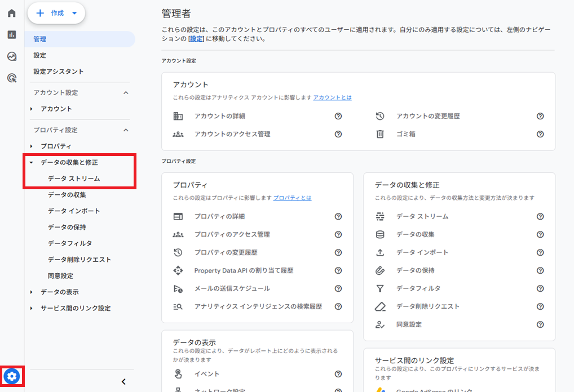This screenshot has height=392, width=574.
Task: Collapse the アカウント設定 section chevron
Action: click(126, 92)
